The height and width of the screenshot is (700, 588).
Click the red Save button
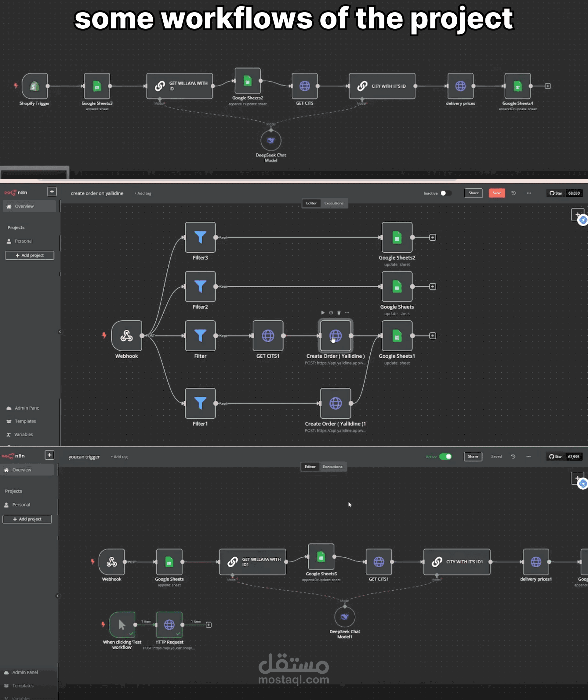(497, 193)
